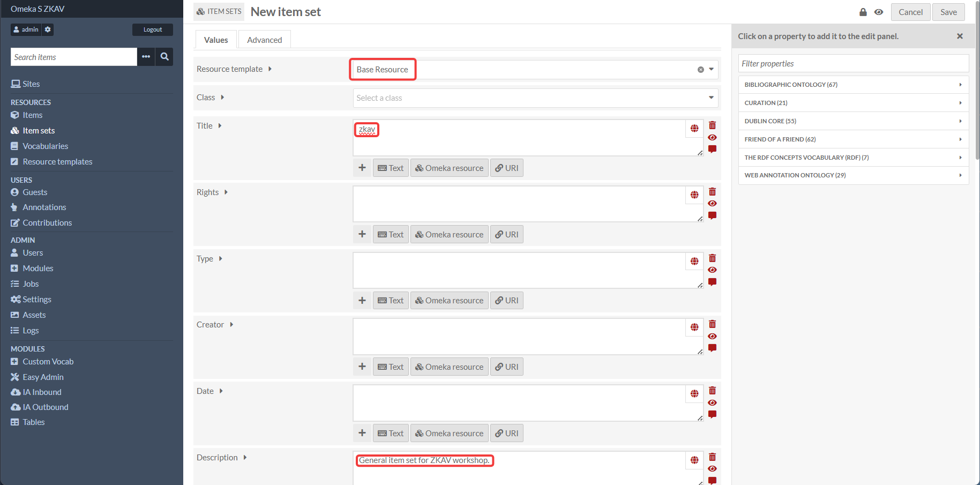
Task: Switch to the Advanced tab
Action: point(265,40)
